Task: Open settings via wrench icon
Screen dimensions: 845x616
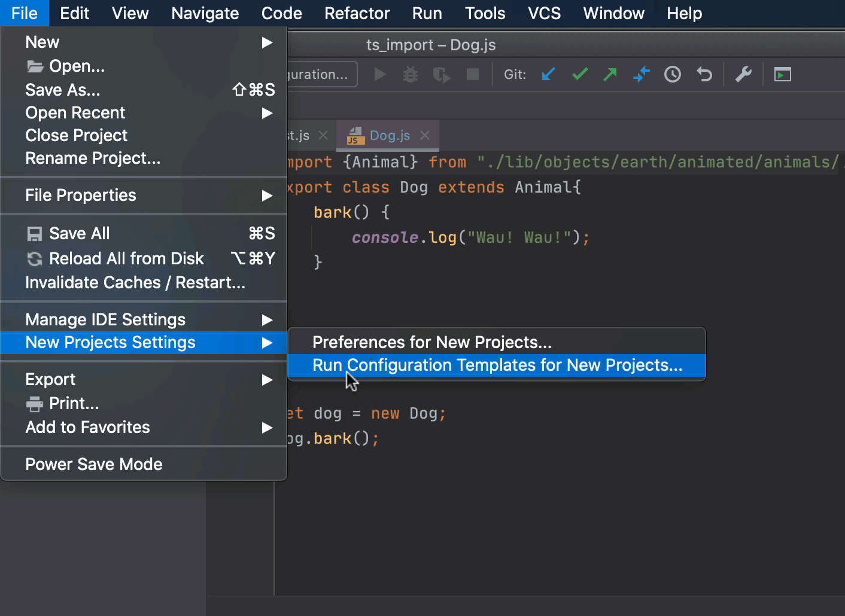Action: tap(743, 74)
